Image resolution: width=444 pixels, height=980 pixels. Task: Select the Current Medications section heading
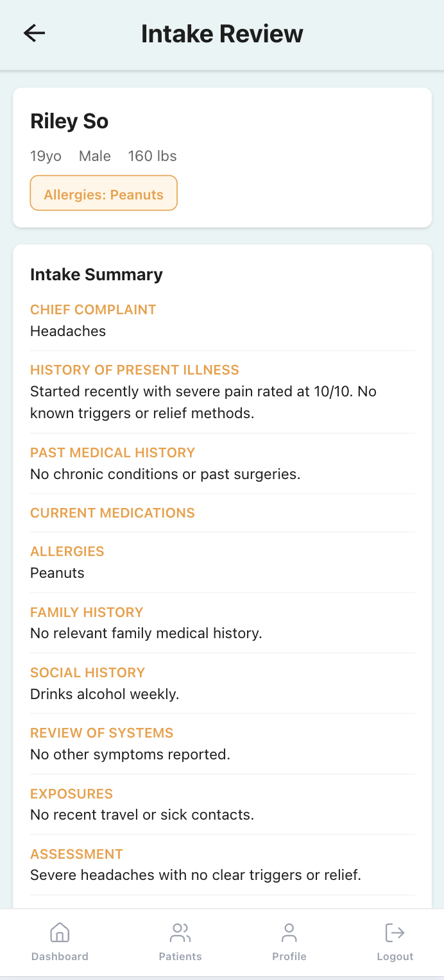(x=112, y=513)
